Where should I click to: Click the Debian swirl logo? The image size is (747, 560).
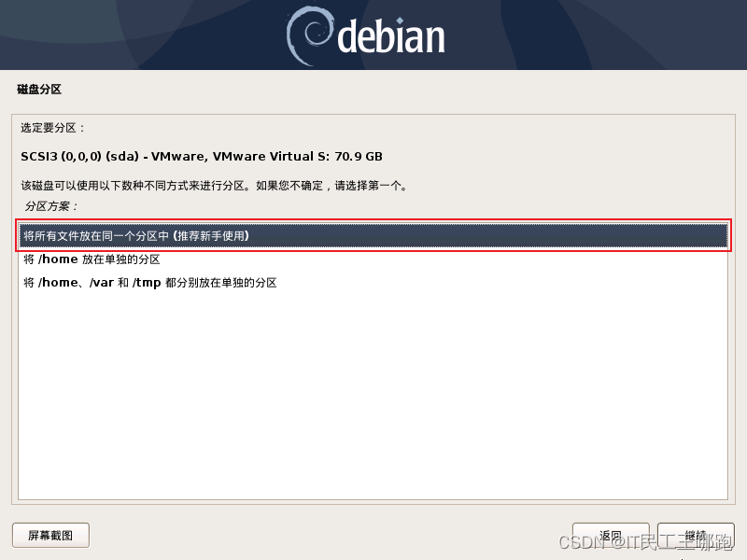coord(309,35)
